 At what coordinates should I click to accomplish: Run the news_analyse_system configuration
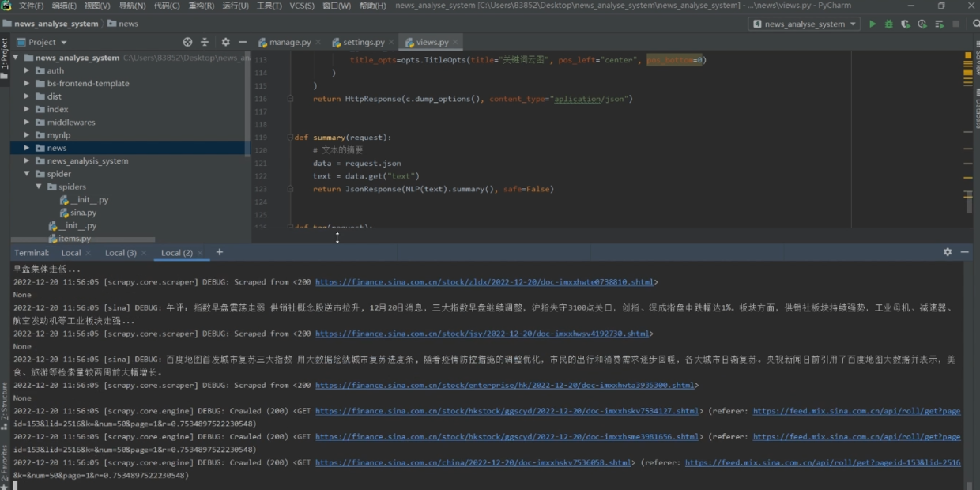point(873,24)
